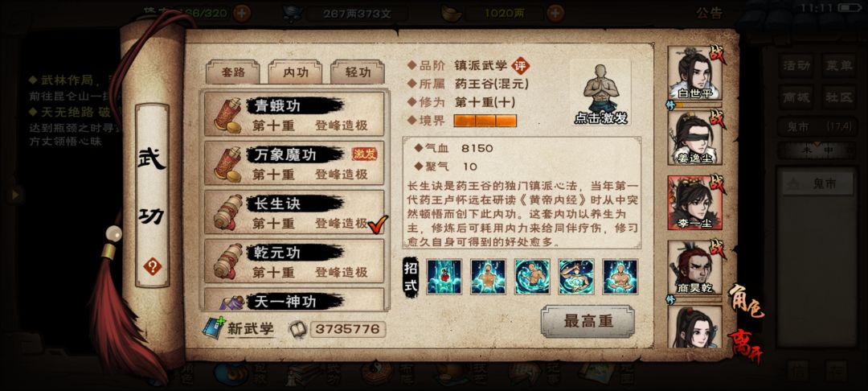Tap the 新武学 book icon
This screenshot has height=391, width=868.
(x=213, y=328)
